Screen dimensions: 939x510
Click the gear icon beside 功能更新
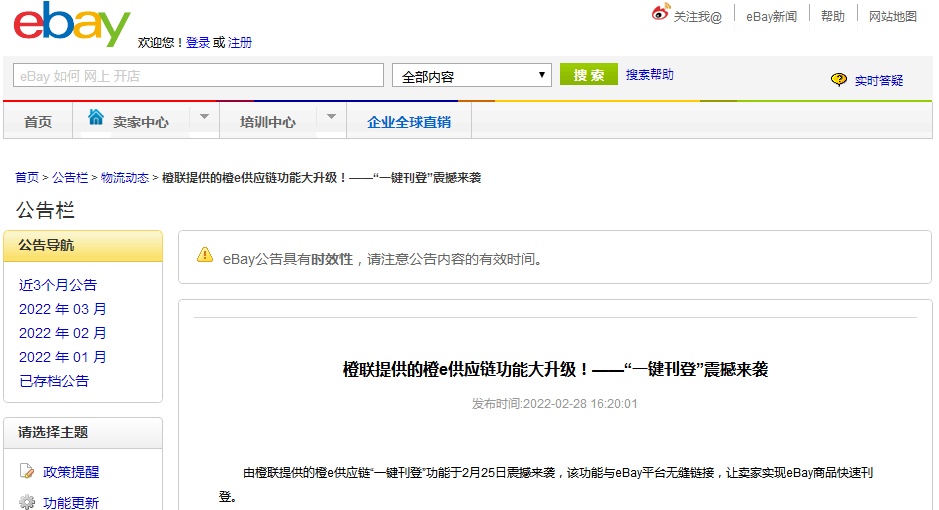click(27, 502)
